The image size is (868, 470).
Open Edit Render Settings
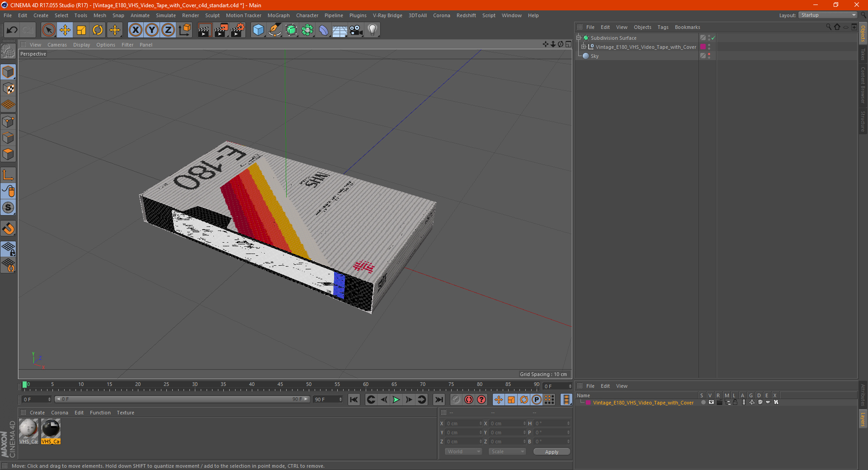[x=238, y=30]
